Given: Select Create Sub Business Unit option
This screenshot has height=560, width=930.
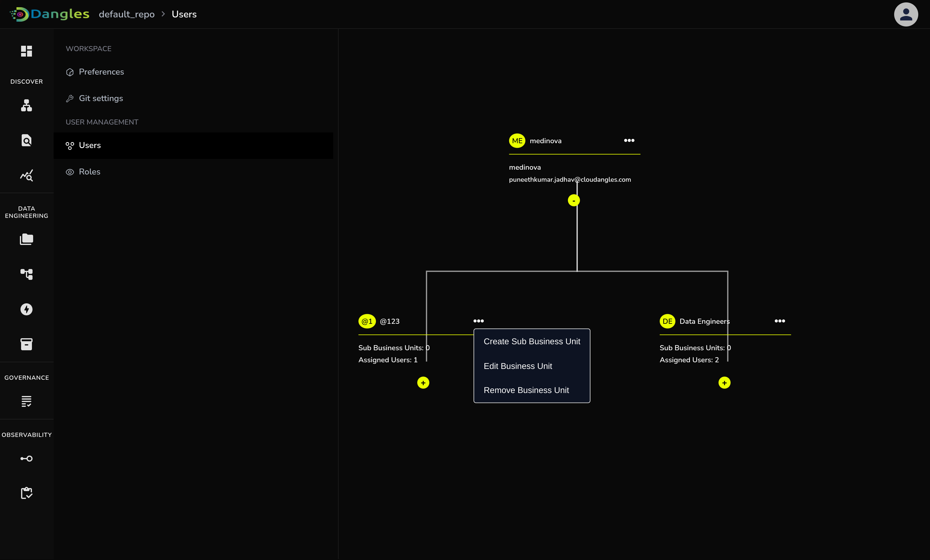Looking at the screenshot, I should [x=531, y=341].
